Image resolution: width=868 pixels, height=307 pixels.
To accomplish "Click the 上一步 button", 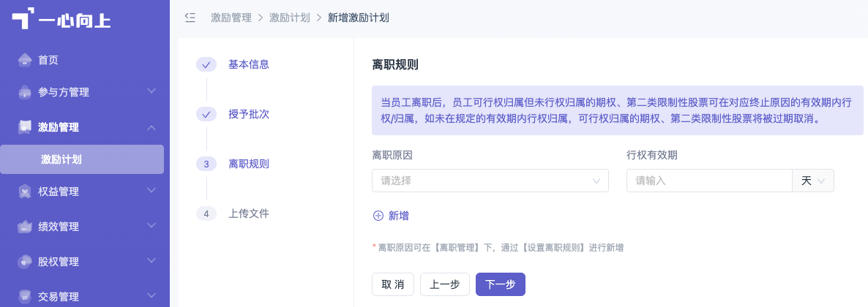I will pos(445,284).
